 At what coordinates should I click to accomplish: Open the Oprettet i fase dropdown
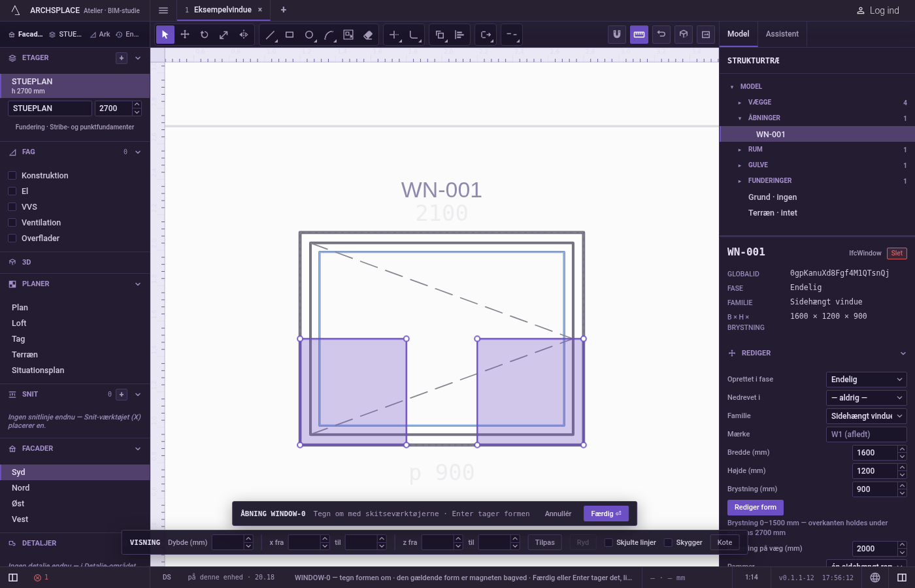pos(867,380)
